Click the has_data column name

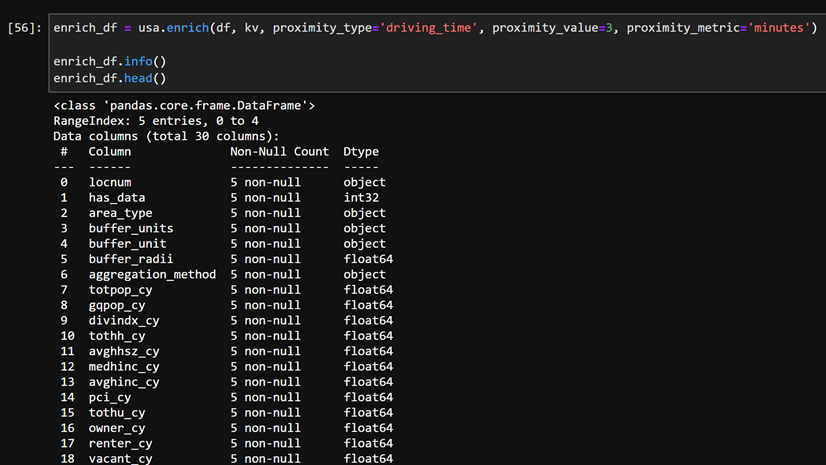(x=117, y=198)
